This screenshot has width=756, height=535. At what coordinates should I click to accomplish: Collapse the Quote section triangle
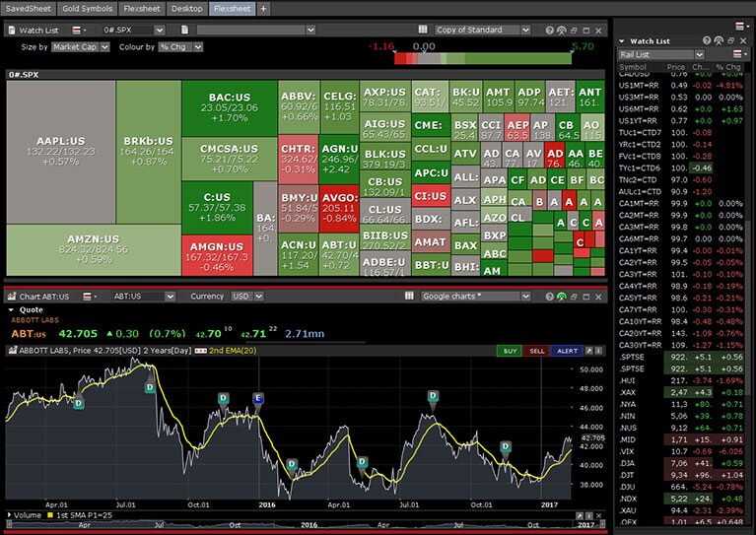(10, 308)
